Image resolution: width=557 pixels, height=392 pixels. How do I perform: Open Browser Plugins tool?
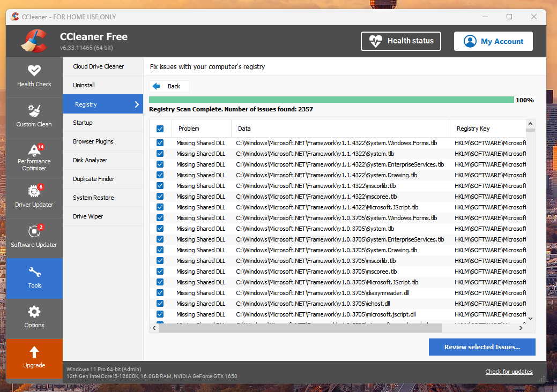tap(103, 141)
